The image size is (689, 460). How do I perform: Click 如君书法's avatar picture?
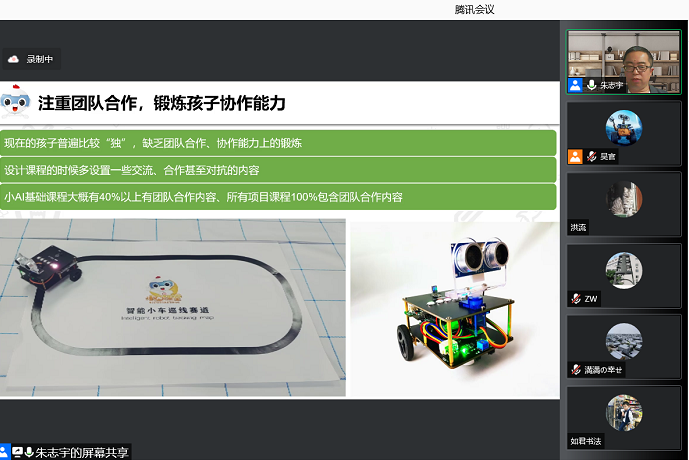[624, 413]
